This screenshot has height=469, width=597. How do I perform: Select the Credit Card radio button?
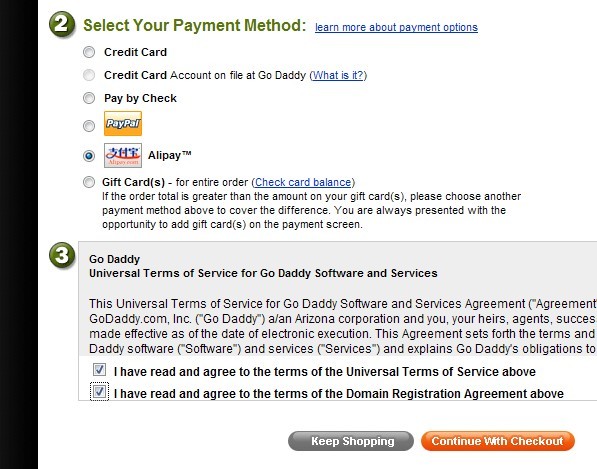pyautogui.click(x=89, y=52)
